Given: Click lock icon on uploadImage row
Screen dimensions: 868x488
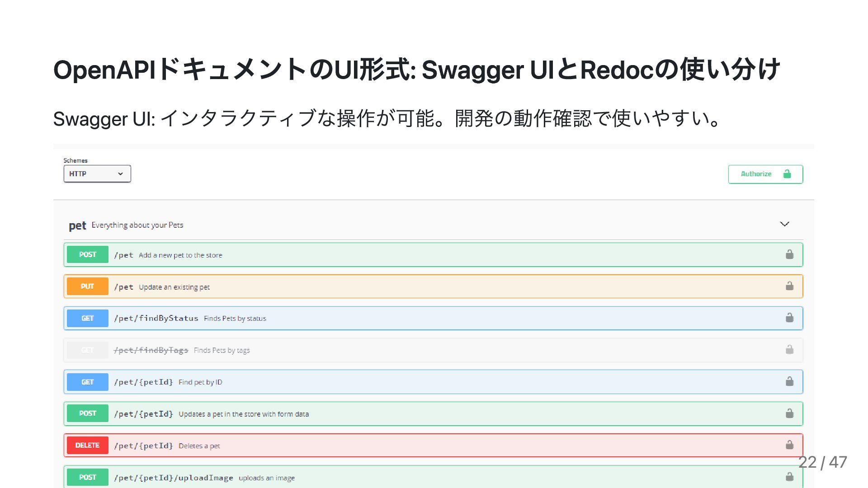Looking at the screenshot, I should pos(789,477).
